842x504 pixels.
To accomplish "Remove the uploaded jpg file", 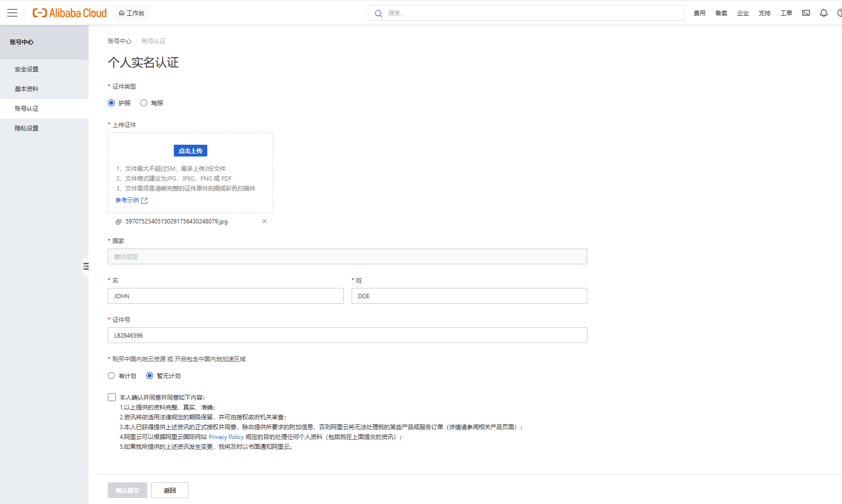I will click(264, 221).
